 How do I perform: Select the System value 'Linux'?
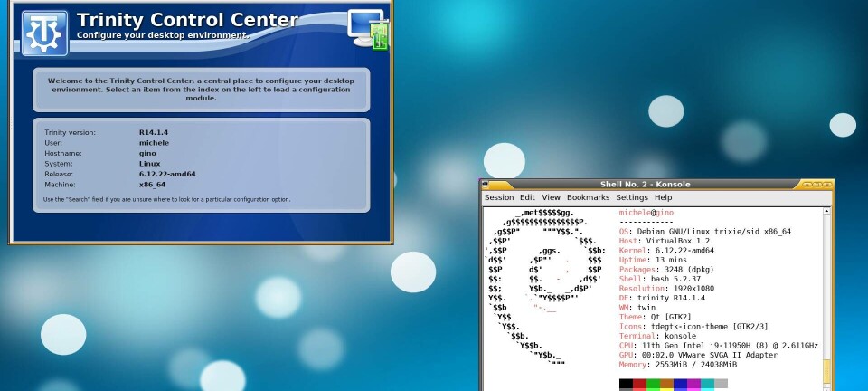[x=149, y=164]
